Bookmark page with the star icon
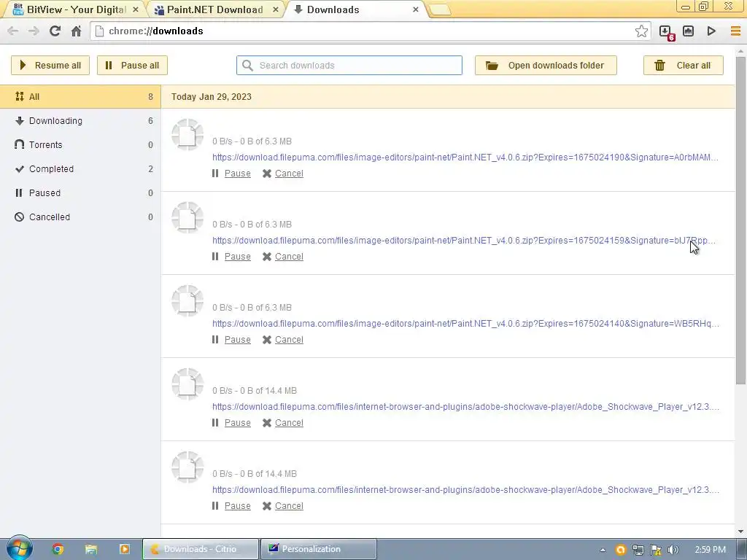Image resolution: width=747 pixels, height=560 pixels. [641, 31]
